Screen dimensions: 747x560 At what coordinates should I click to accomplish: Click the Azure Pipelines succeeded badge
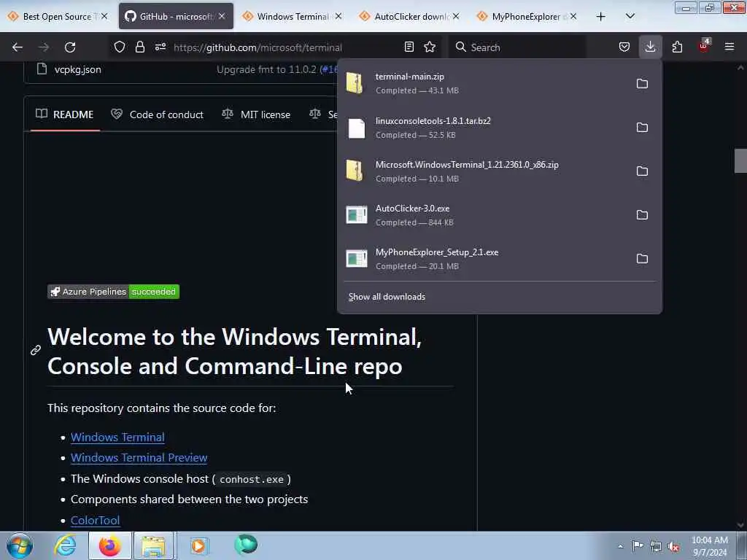click(113, 292)
